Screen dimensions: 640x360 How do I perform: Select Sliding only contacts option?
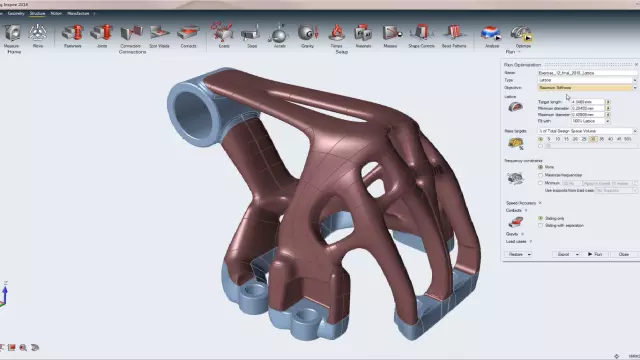(x=540, y=218)
